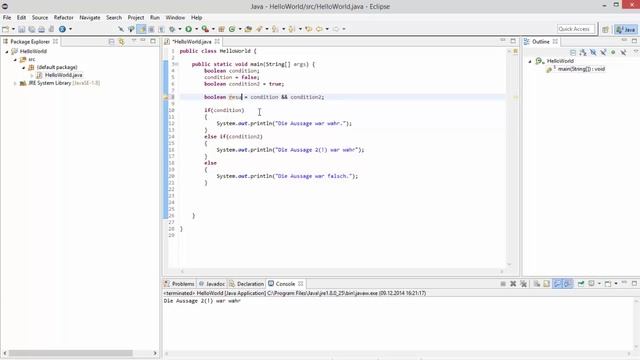Viewport: 640px width, 360px height.
Task: Toggle Hide Non-Public Members green dot in Outline
Action: pos(613,52)
